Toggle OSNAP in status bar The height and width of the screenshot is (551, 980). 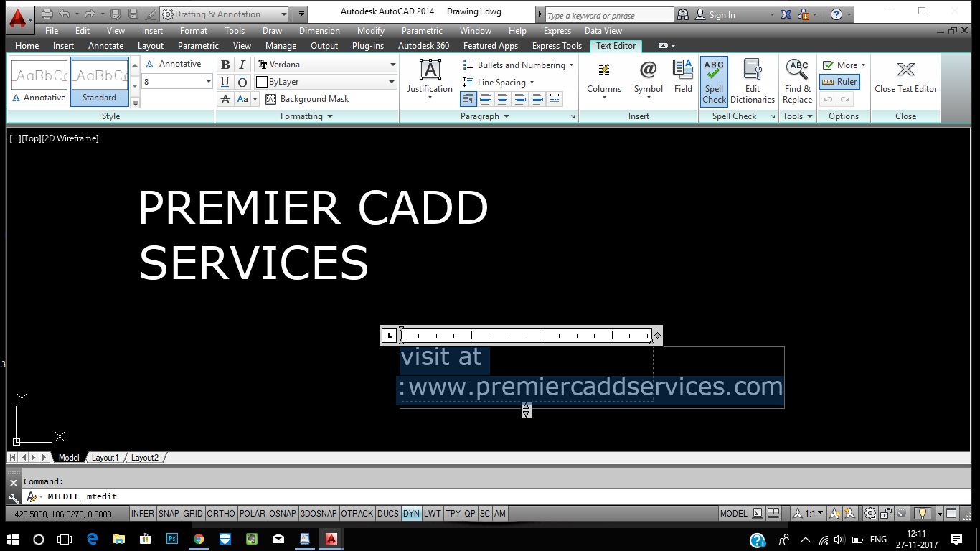tap(283, 514)
